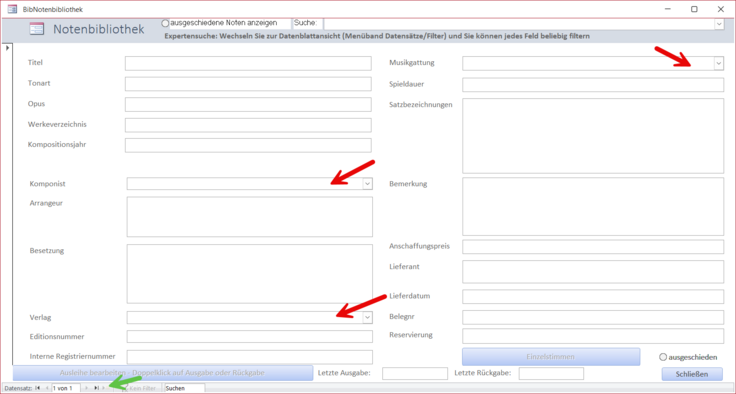Click the Suchen box in the navigation bar
The width and height of the screenshot is (736, 394).
click(184, 388)
